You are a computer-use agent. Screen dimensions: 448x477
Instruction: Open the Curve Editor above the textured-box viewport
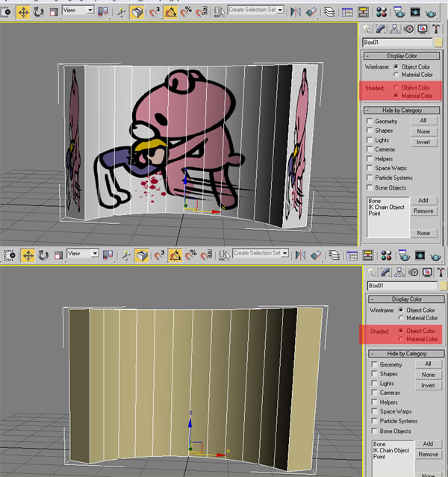[347, 12]
